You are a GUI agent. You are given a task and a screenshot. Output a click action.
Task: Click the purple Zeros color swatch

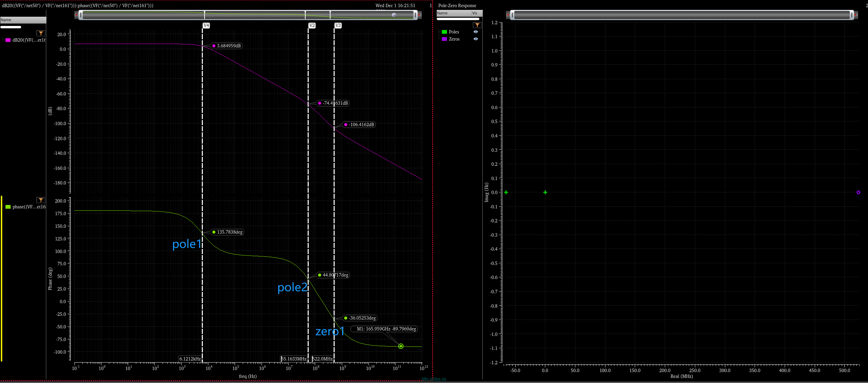tap(444, 39)
